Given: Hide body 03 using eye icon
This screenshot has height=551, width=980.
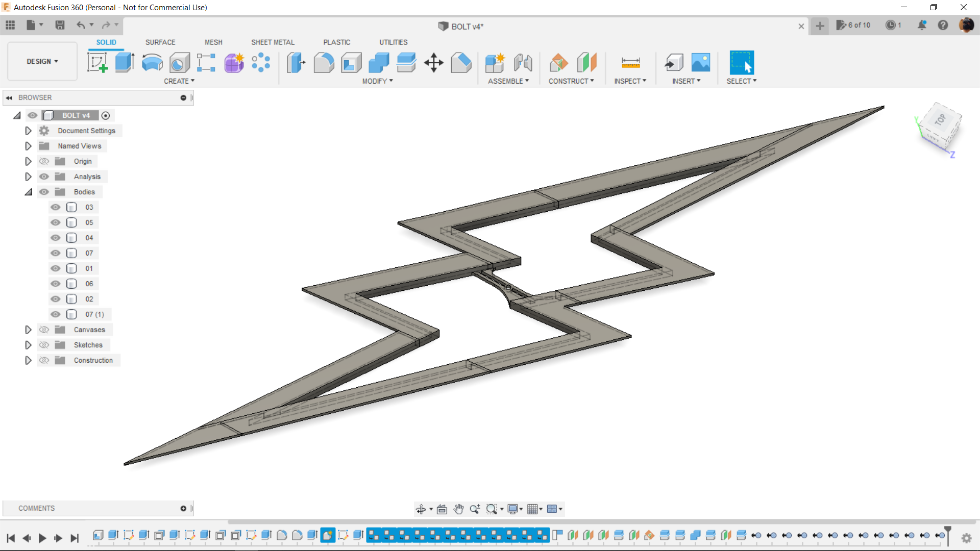Looking at the screenshot, I should [56, 207].
